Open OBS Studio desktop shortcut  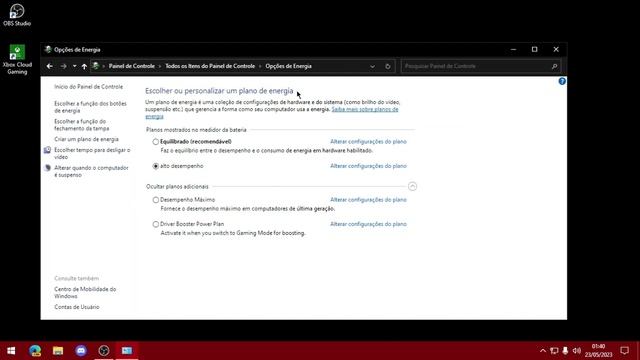click(x=17, y=15)
